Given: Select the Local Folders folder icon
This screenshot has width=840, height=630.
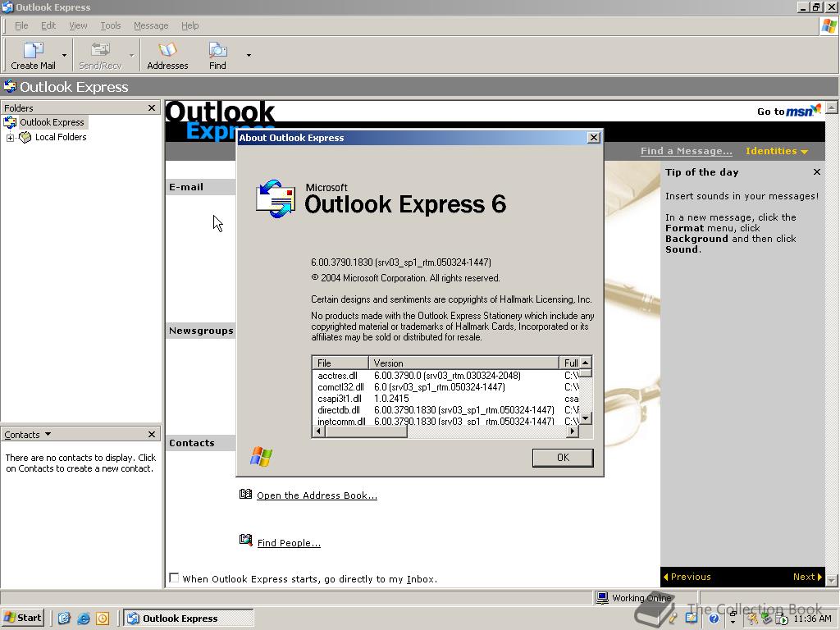Looking at the screenshot, I should pyautogui.click(x=25, y=137).
